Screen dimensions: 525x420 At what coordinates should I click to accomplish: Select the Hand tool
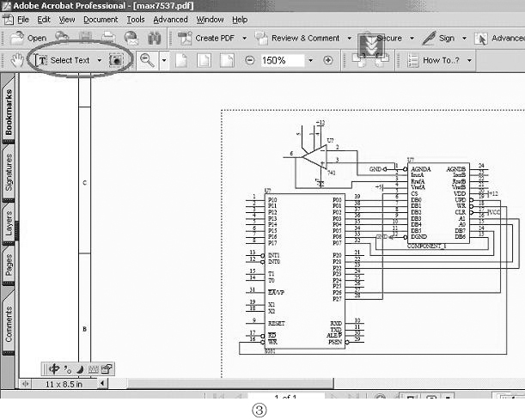pyautogui.click(x=18, y=60)
